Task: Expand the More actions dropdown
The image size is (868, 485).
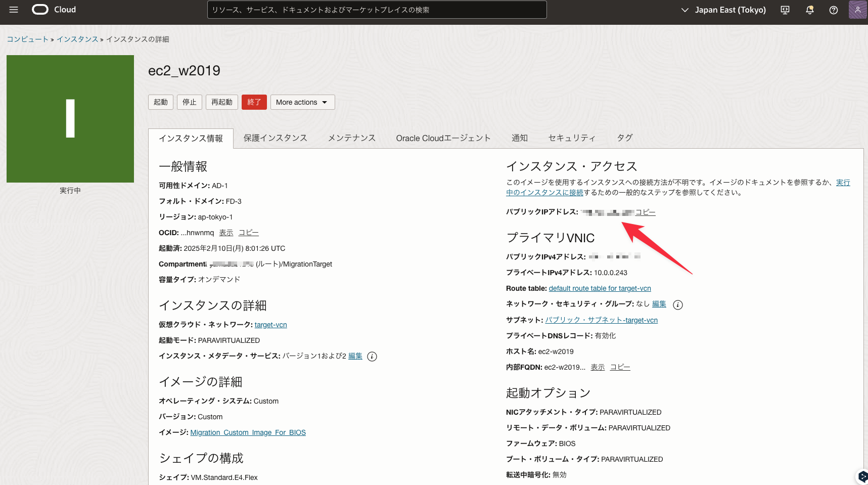Action: 302,102
